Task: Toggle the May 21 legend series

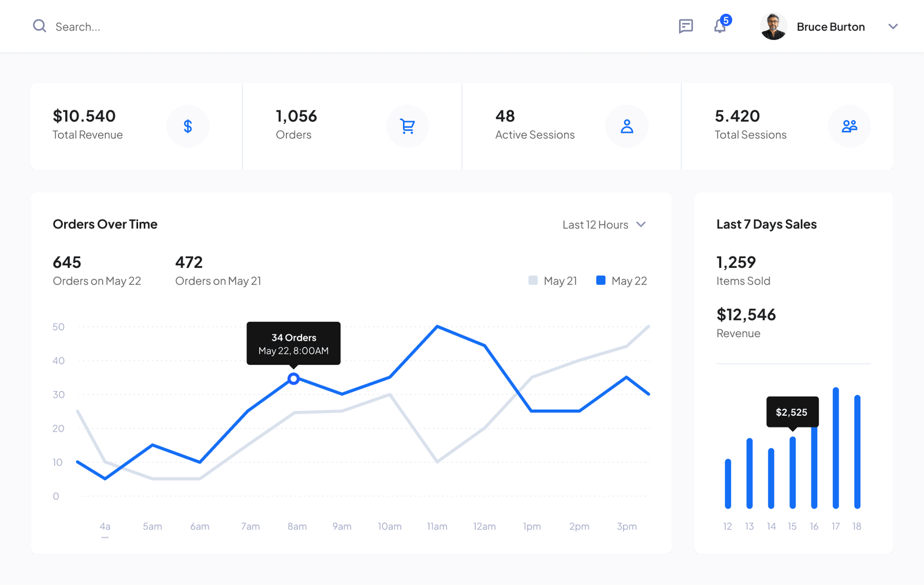Action: tap(553, 281)
